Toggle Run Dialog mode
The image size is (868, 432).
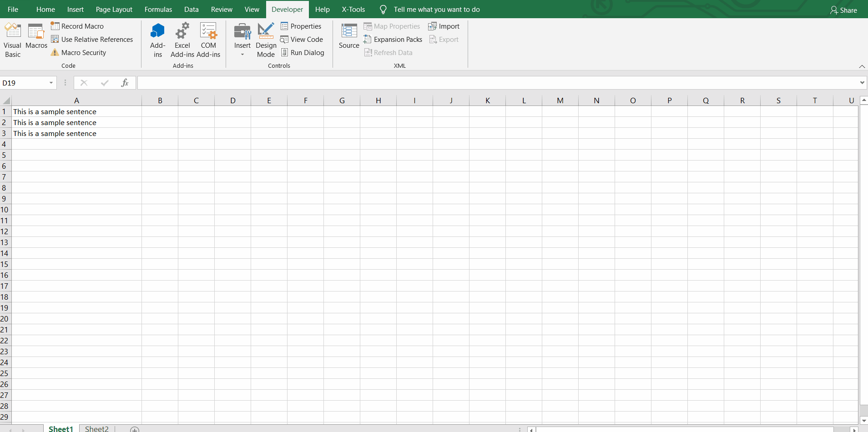303,52
